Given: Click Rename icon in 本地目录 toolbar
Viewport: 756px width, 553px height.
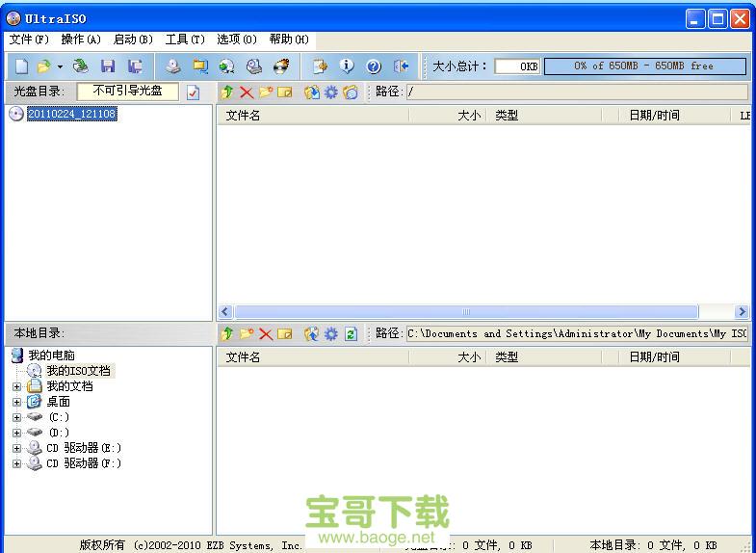Looking at the screenshot, I should pos(285,333).
